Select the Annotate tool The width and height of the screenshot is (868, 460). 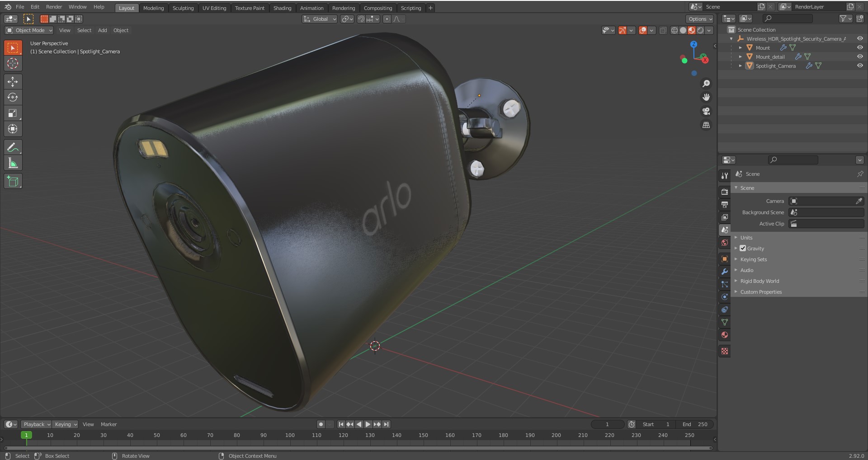[x=13, y=147]
